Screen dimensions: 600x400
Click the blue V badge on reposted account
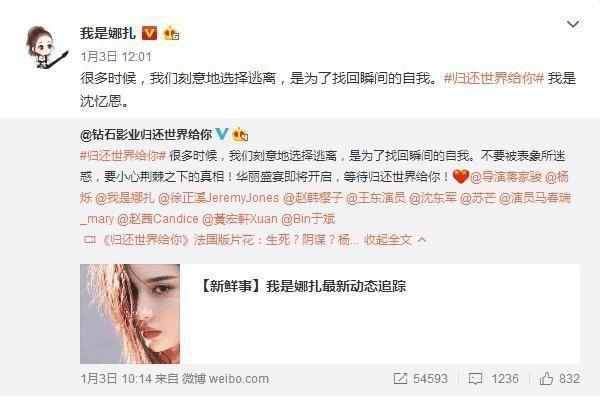[222, 134]
